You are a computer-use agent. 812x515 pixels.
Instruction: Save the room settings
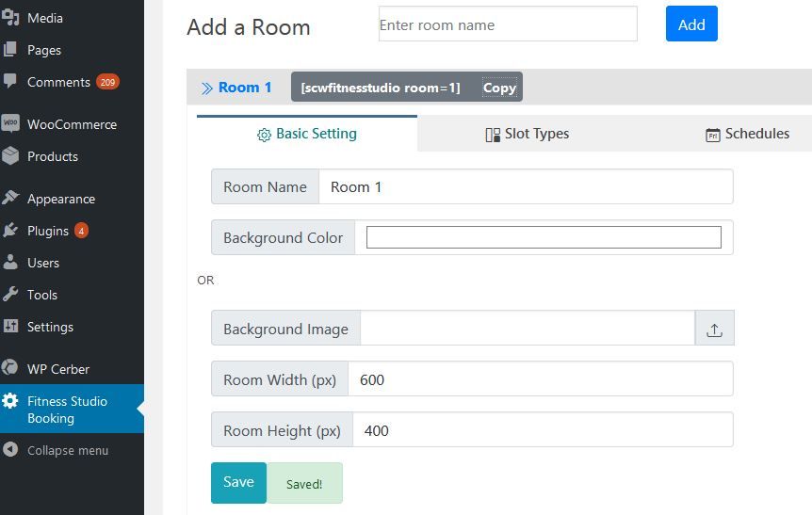238,482
